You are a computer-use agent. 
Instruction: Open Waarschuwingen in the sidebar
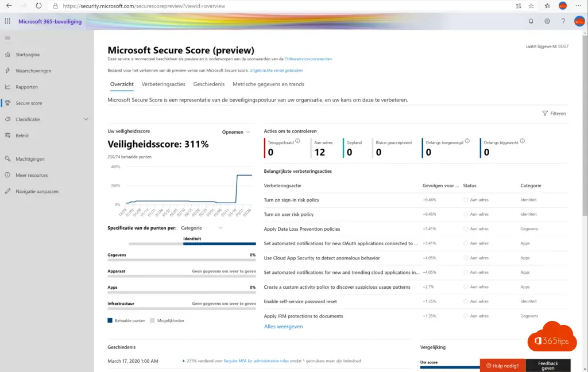(x=33, y=71)
